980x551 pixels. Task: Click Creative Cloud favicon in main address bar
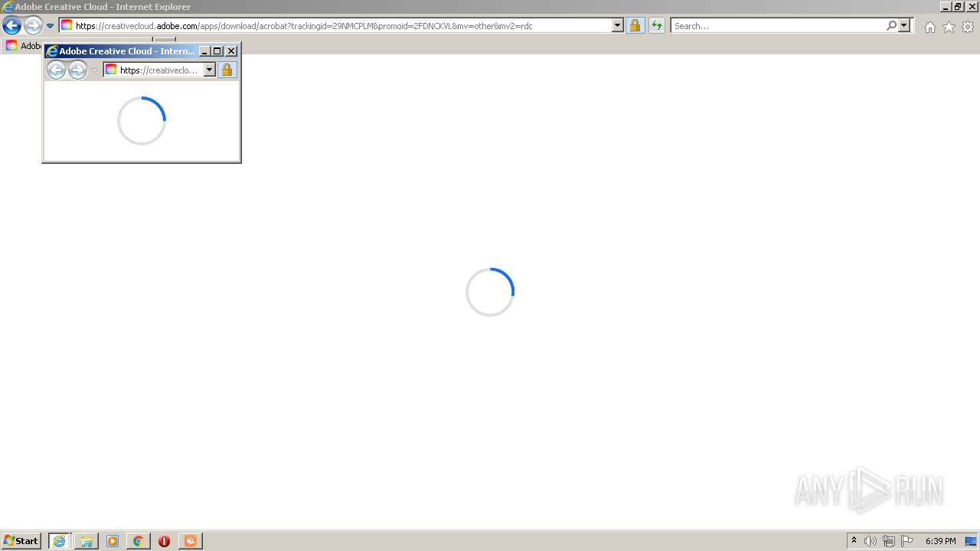pos(67,25)
